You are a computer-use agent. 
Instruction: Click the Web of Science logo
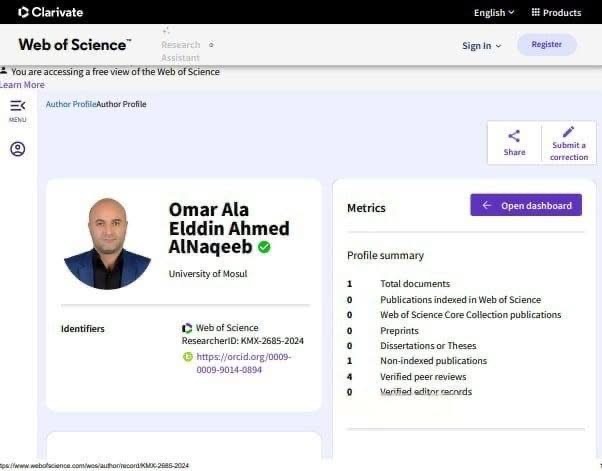pyautogui.click(x=74, y=45)
